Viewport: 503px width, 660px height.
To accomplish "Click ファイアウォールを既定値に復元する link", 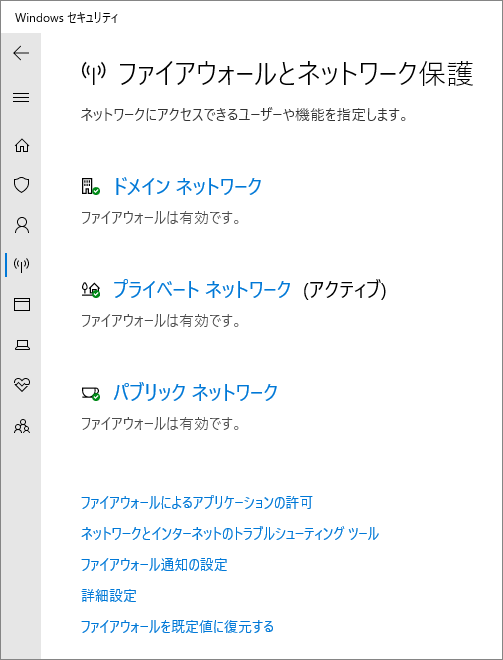I will coord(177,627).
